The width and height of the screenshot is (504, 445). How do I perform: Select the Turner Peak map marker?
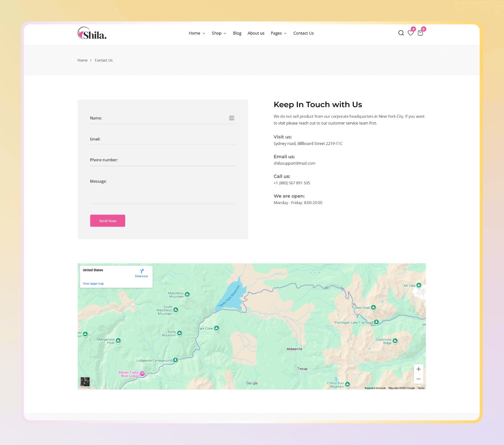[373, 308]
